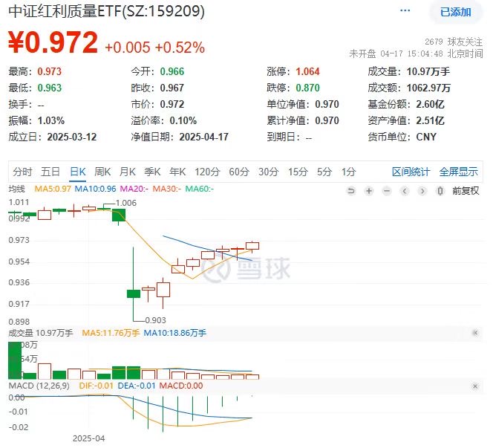This screenshot has width=493, height=448.
Task: Select the 日K chart tab
Action: click(78, 172)
